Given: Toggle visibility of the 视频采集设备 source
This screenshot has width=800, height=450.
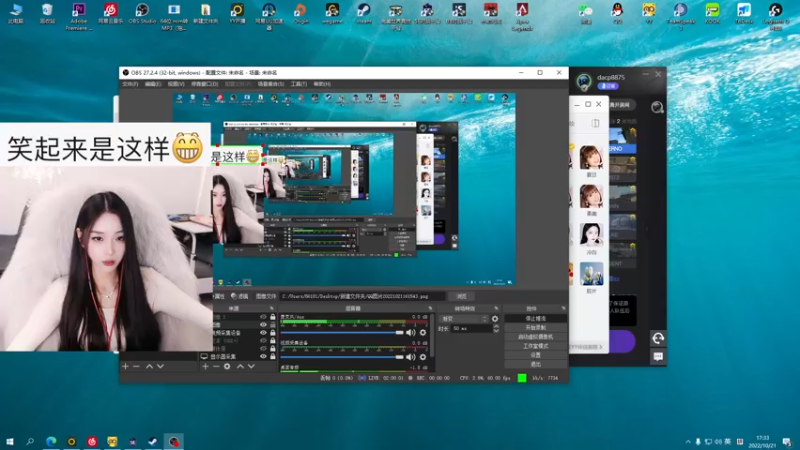Looking at the screenshot, I should coord(263,333).
